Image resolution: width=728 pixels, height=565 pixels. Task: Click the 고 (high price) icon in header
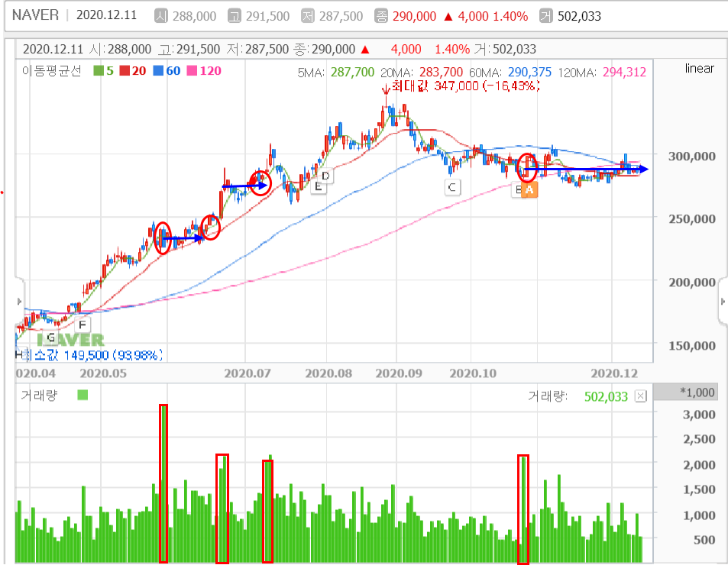pyautogui.click(x=234, y=16)
